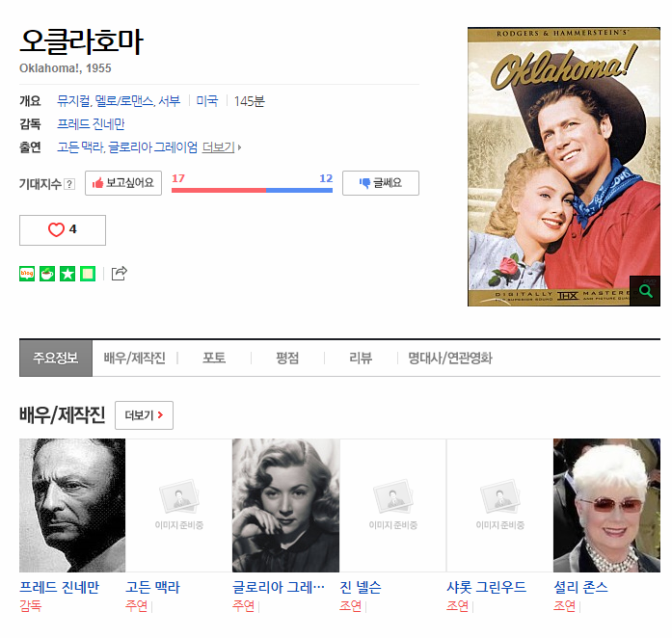This screenshot has height=638, width=672.
Task: Vote 보고싶어요 thumbs up
Action: 123,183
